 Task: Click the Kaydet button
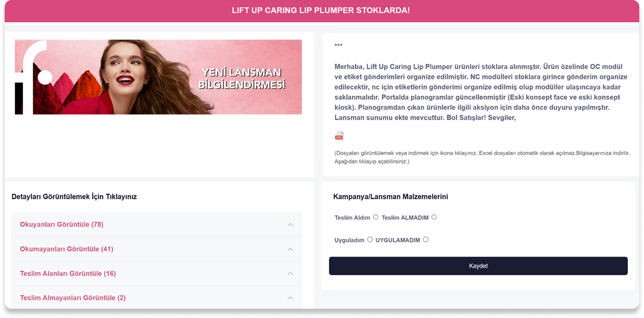478,266
